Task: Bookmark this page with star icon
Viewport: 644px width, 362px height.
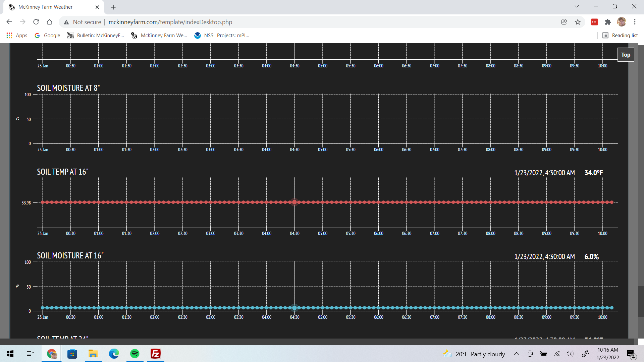Action: tap(578, 22)
